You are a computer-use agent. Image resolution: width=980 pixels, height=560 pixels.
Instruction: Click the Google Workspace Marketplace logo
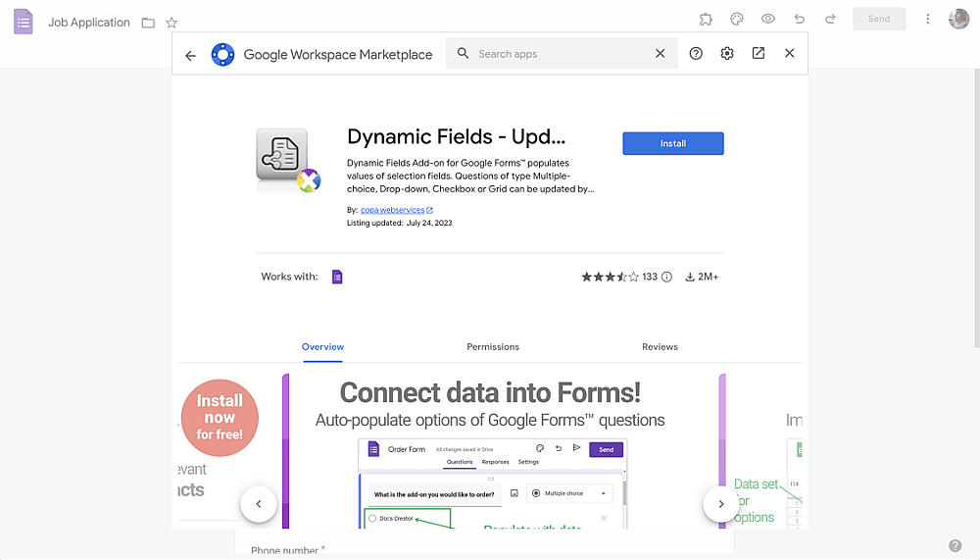pyautogui.click(x=222, y=55)
